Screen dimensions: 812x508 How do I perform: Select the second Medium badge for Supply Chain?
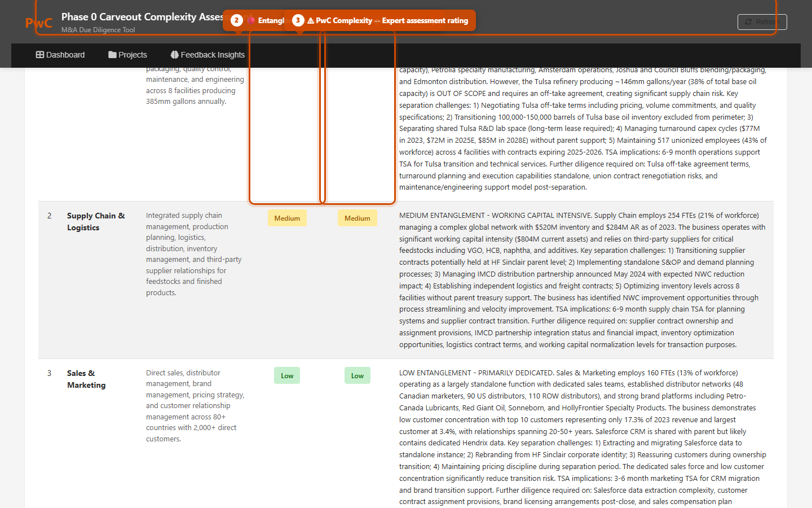tap(358, 218)
